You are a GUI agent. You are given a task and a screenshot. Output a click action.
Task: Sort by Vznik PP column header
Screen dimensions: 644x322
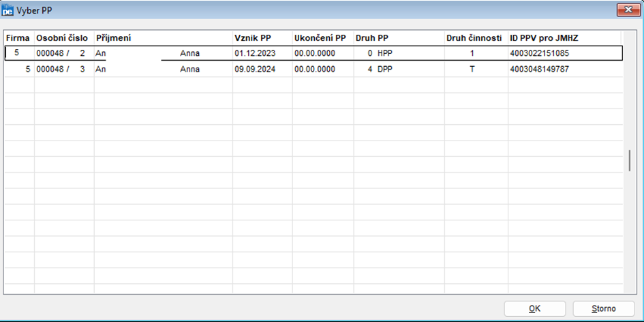click(252, 38)
